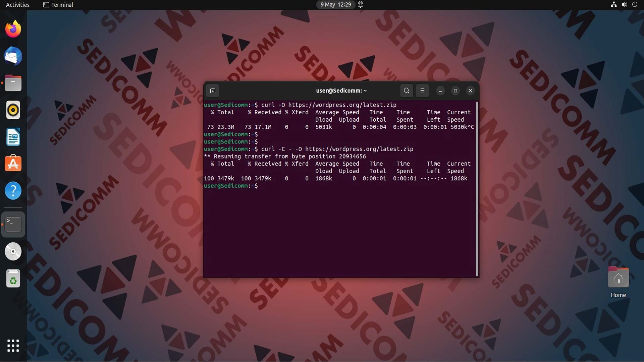The image size is (644, 362).
Task: Click the last empty terminal prompt
Action: (231, 186)
